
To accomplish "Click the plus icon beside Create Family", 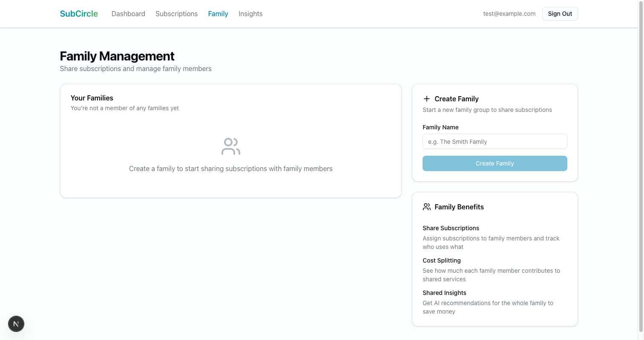I will tap(427, 99).
